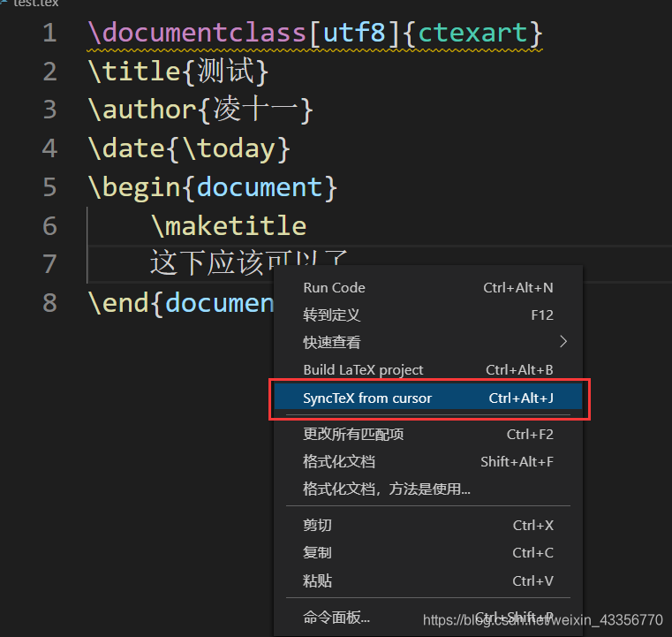
Task: Select 更改所有匹配项 menu item
Action: click(353, 434)
